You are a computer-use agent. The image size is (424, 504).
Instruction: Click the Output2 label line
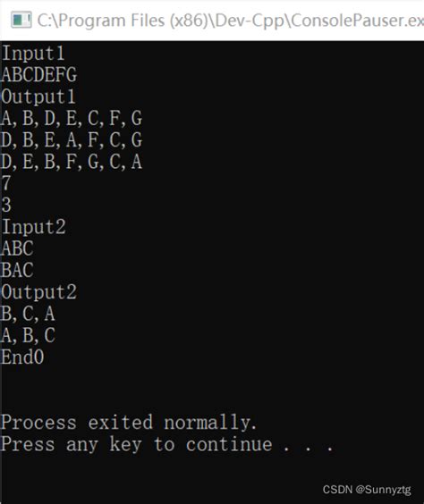pyautogui.click(x=39, y=292)
